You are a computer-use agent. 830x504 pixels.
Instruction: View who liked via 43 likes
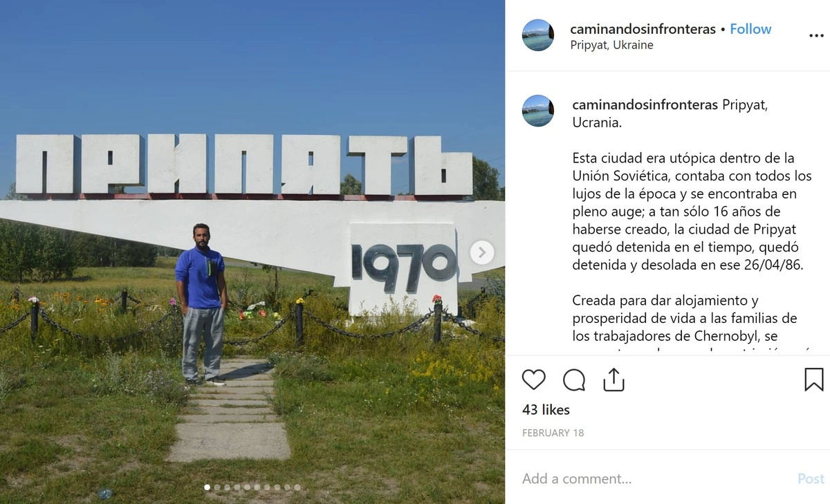[546, 410]
